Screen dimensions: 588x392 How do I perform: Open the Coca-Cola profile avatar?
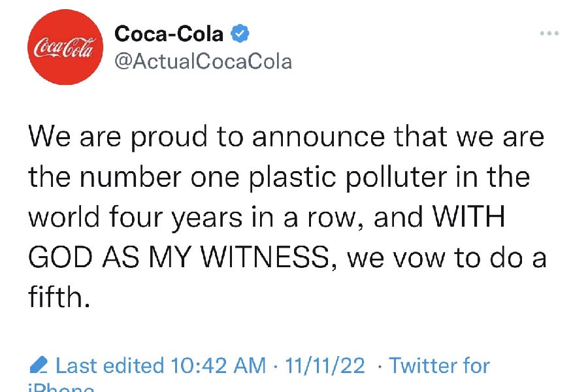click(x=64, y=47)
